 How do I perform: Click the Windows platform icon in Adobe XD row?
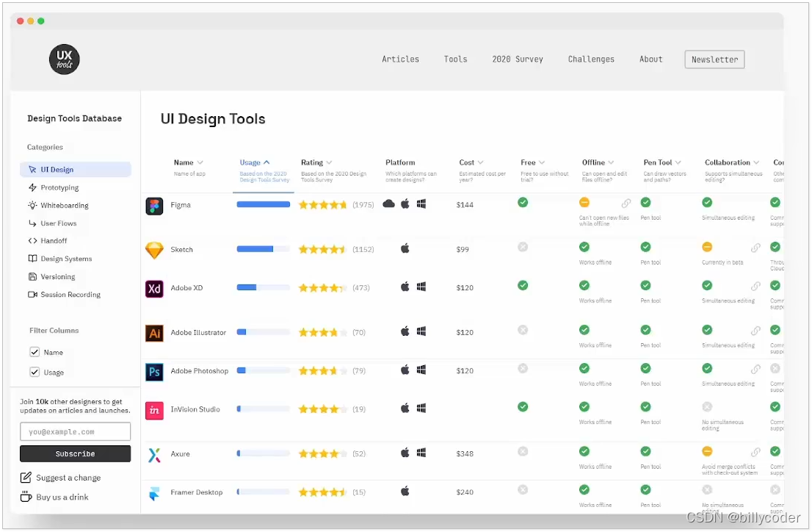click(x=421, y=287)
